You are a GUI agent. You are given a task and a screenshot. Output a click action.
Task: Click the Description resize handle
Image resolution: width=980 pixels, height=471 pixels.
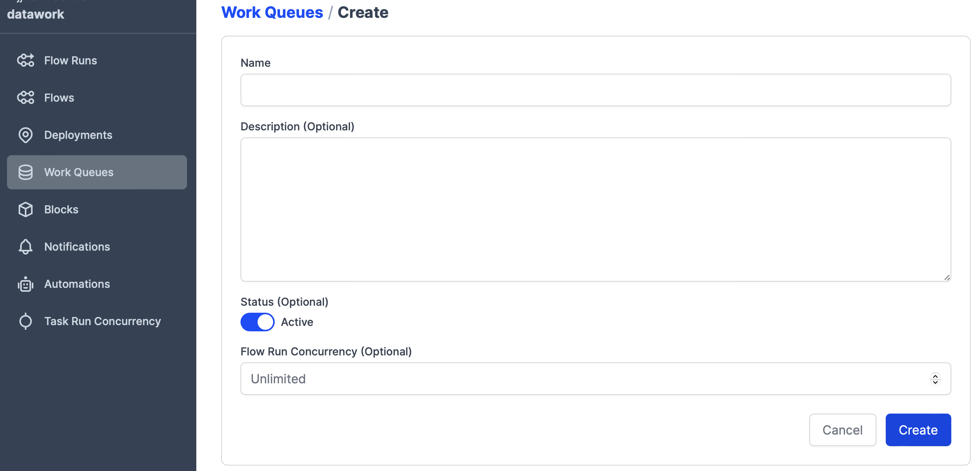point(947,277)
